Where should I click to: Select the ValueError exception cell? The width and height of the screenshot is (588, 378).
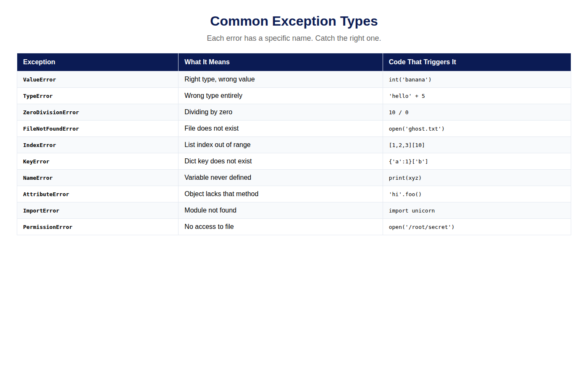(x=39, y=80)
